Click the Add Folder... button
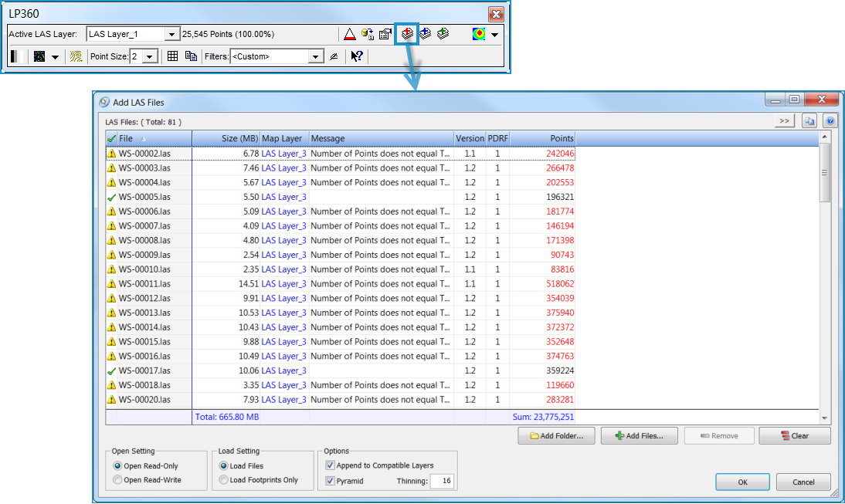Image resolution: width=845 pixels, height=504 pixels. pos(556,435)
